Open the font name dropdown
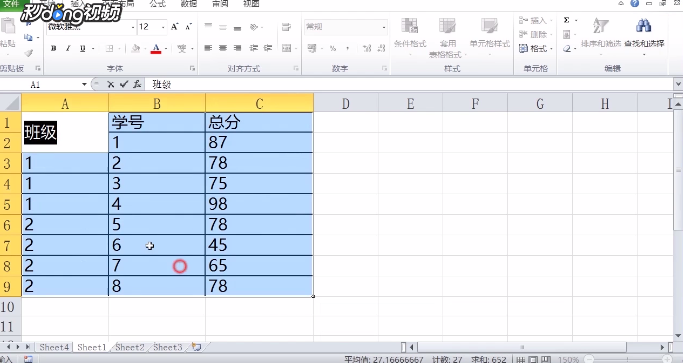 pyautogui.click(x=133, y=27)
